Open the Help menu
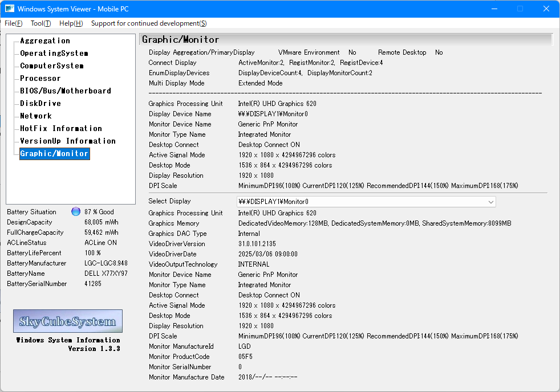This screenshot has width=560, height=392. (71, 23)
